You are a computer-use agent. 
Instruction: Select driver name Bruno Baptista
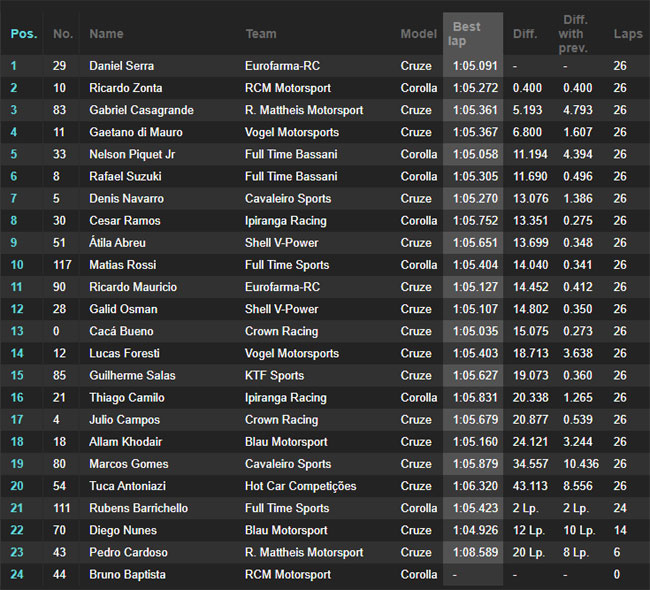pos(127,574)
